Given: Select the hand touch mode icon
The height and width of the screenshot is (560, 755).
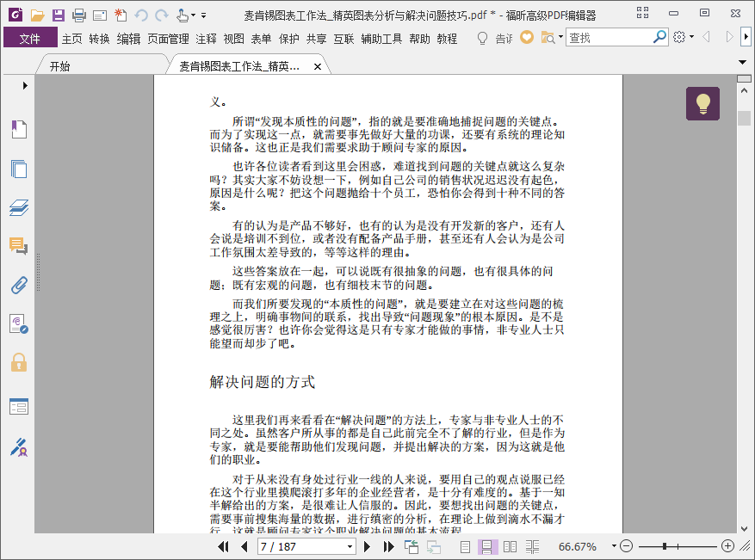Looking at the screenshot, I should tap(182, 15).
